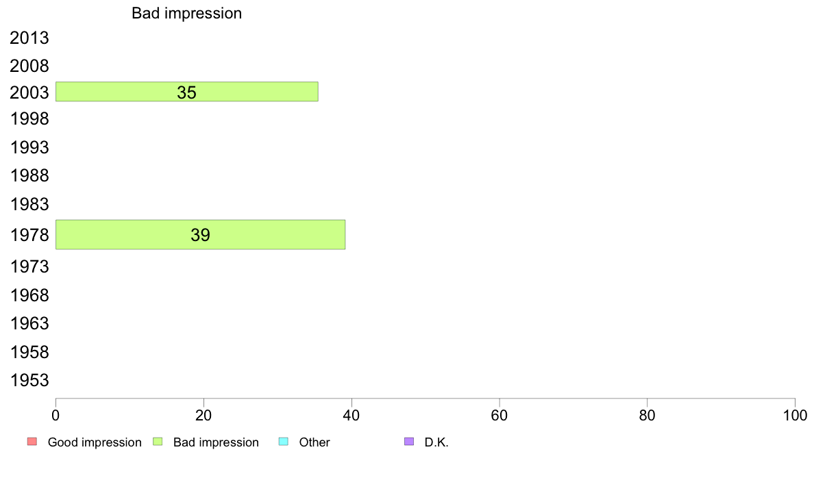Click the 2013 year label
The height and width of the screenshot is (504, 814).
pyautogui.click(x=29, y=38)
